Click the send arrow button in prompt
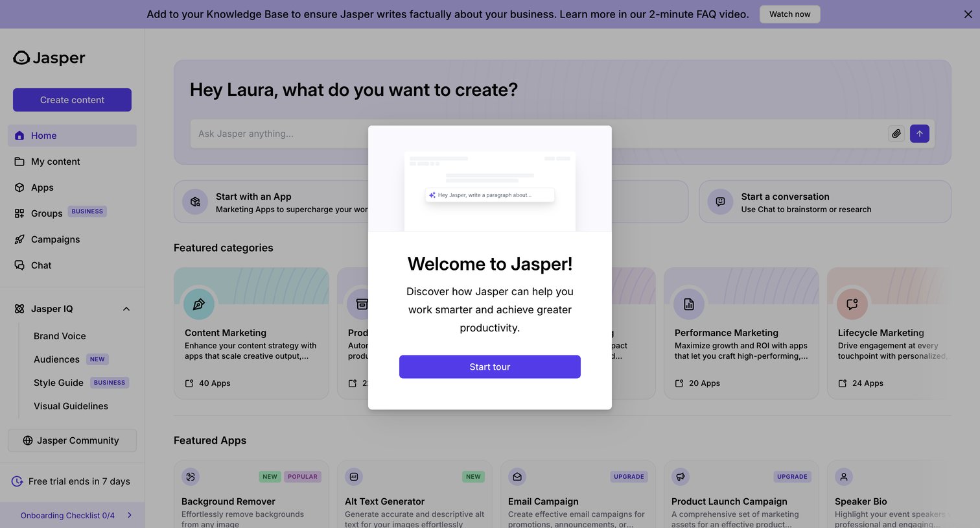 pyautogui.click(x=920, y=134)
